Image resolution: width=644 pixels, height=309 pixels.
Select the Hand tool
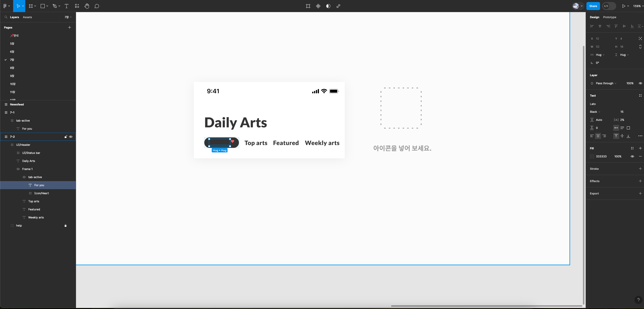click(87, 6)
